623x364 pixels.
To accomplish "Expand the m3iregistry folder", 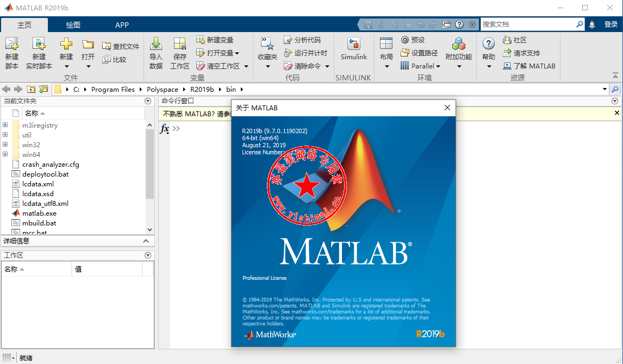I will tap(5, 125).
